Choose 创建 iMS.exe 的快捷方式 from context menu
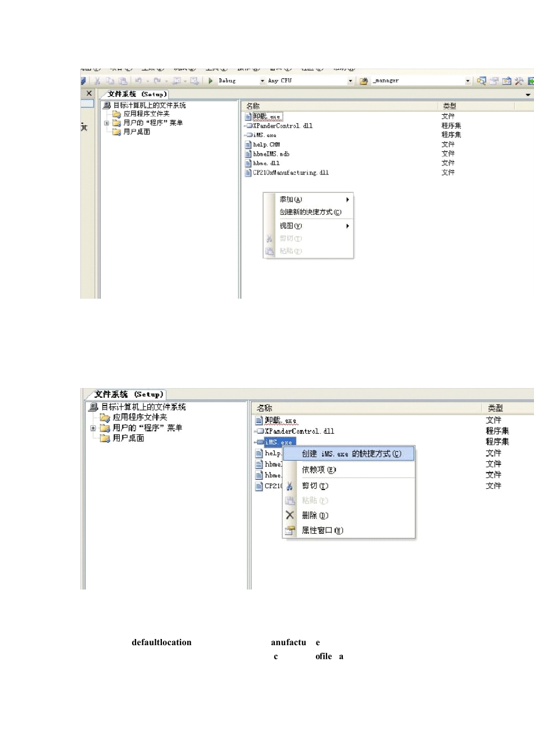This screenshot has width=534, height=756. (x=351, y=454)
